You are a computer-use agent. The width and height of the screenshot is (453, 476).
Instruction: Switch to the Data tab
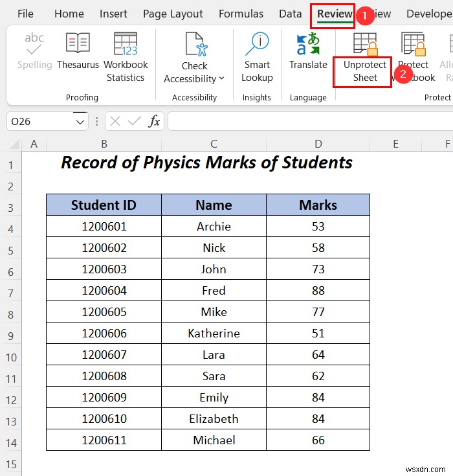tap(291, 14)
